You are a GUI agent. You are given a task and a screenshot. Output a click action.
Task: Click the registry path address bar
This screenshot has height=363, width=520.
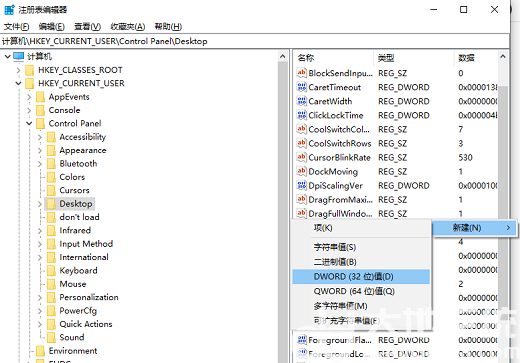pos(255,41)
